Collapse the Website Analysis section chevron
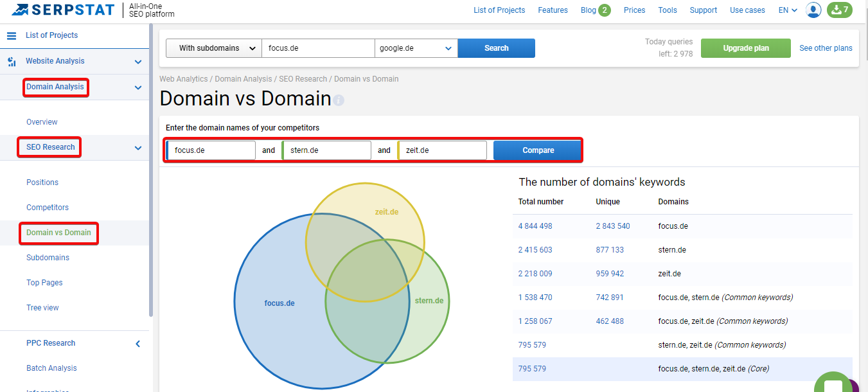The width and height of the screenshot is (868, 392). 137,62
